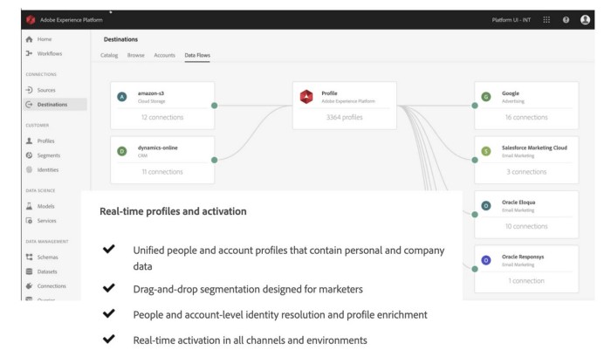Click the Connections plug icon
This screenshot has width=611, height=364.
(29, 285)
